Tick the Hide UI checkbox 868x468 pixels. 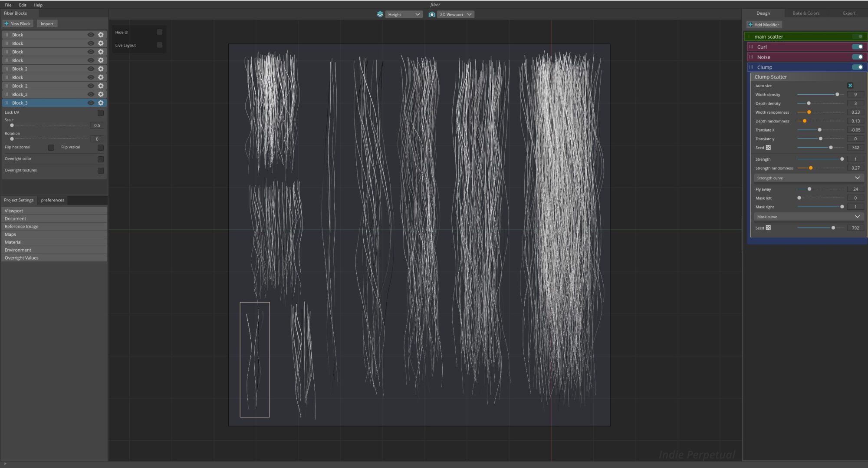pos(160,32)
